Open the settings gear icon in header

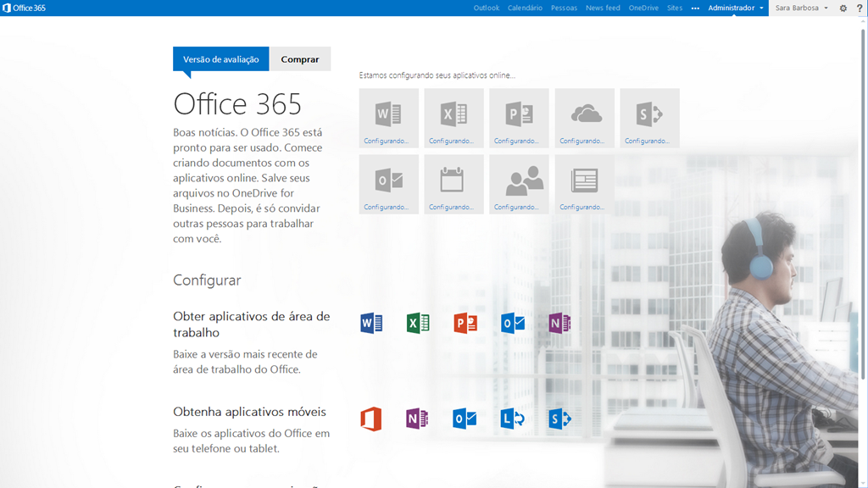(x=843, y=8)
